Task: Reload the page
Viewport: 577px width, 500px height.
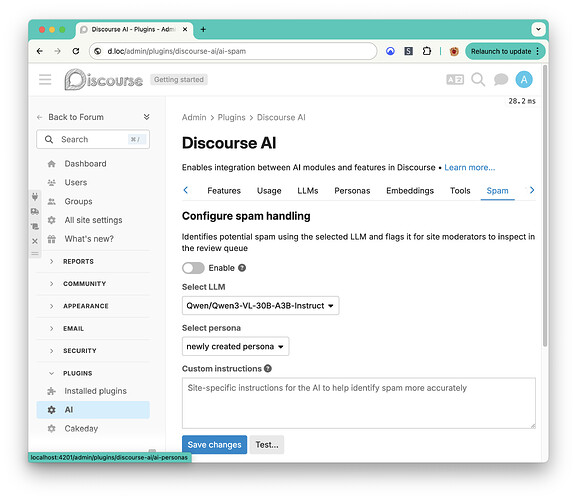Action: 76,51
